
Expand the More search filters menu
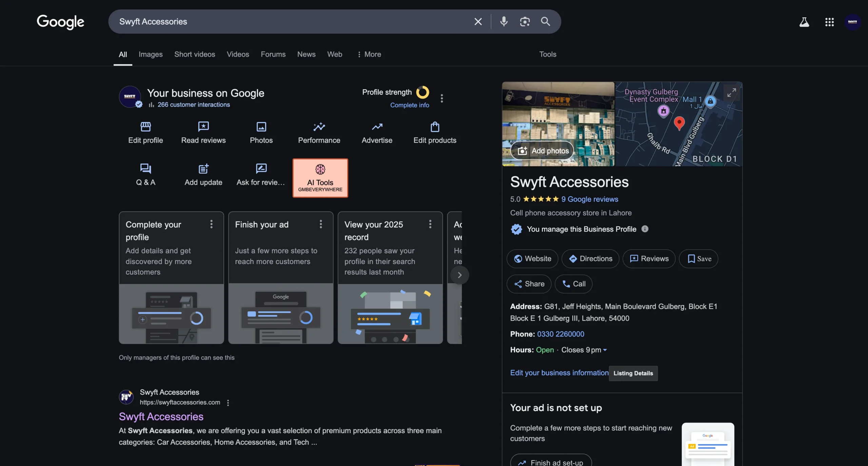coord(369,54)
